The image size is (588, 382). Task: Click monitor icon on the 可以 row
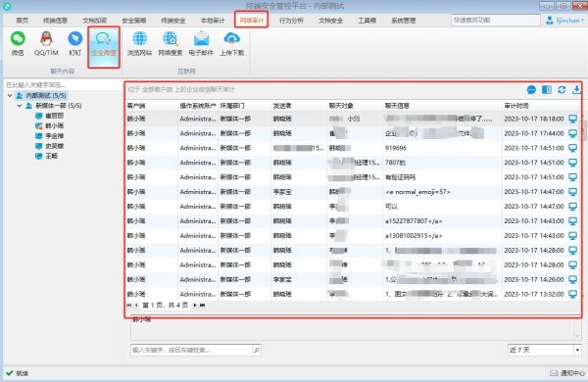[572, 207]
